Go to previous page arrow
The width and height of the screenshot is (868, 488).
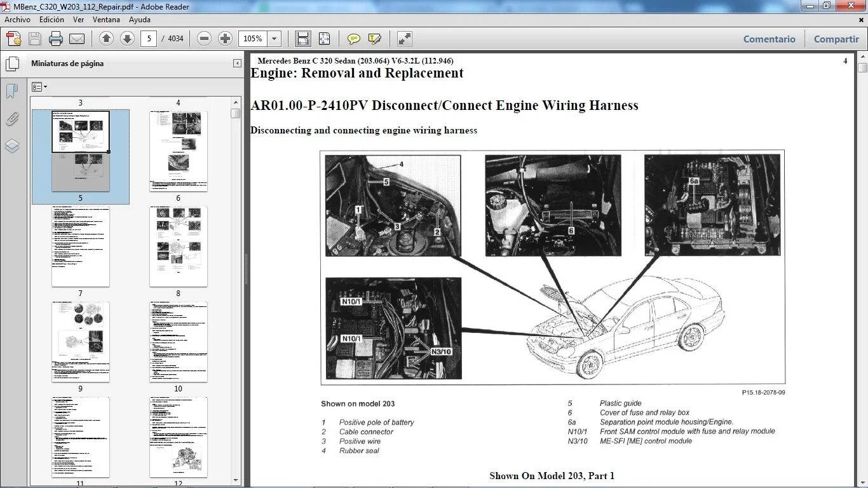pyautogui.click(x=106, y=39)
